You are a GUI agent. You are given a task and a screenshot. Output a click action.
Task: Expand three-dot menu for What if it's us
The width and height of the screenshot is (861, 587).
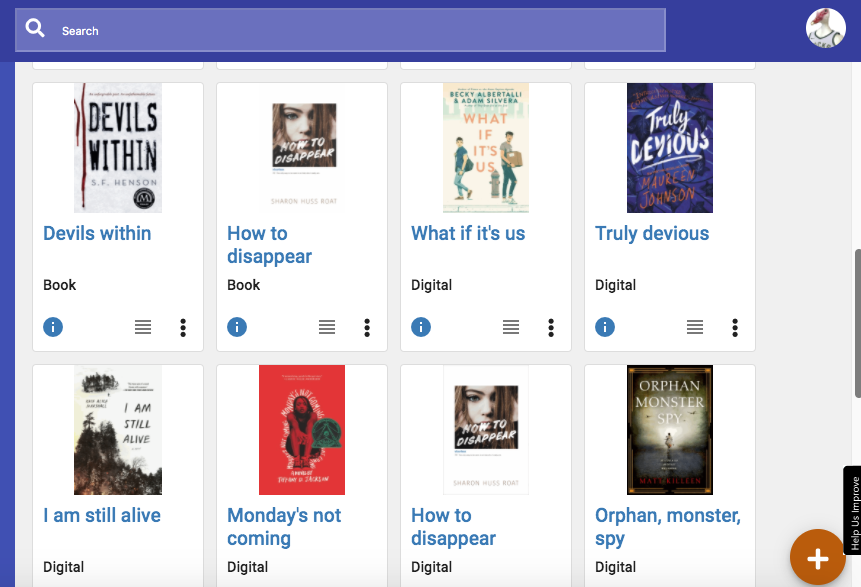pos(551,327)
